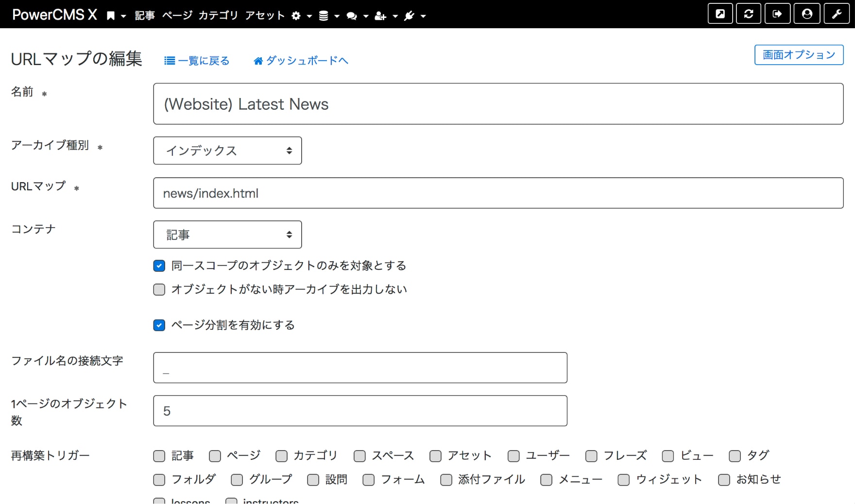Open the アーカイブ種別 dropdown showing インデックス
The width and height of the screenshot is (855, 504).
pyautogui.click(x=227, y=151)
